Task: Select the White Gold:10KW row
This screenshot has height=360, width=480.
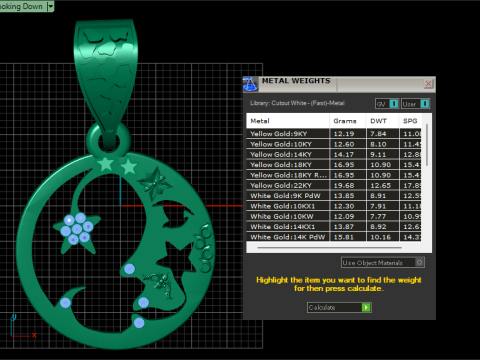Action: coord(334,216)
